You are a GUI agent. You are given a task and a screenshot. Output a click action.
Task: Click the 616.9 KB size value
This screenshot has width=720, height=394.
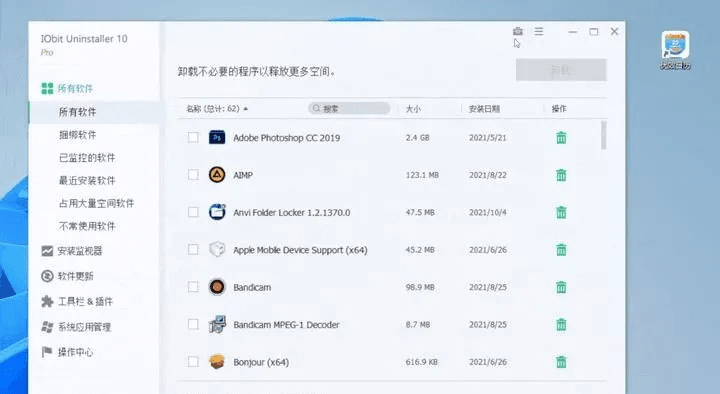point(422,362)
